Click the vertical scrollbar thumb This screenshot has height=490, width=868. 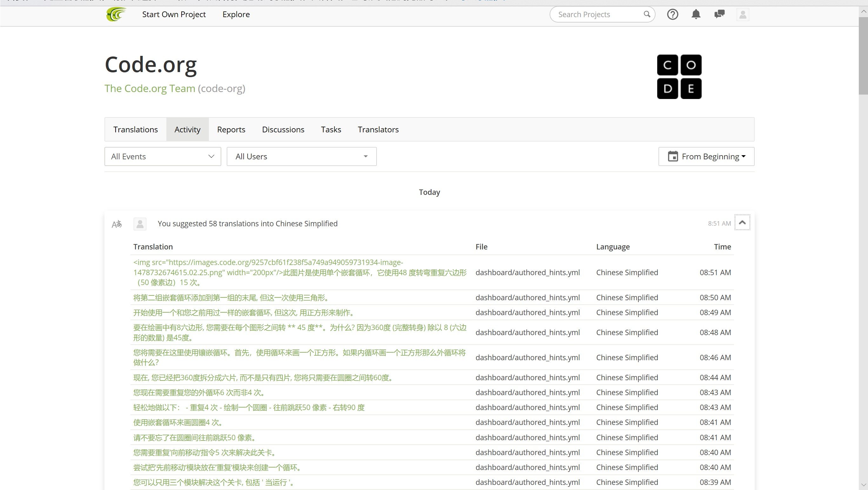point(863,56)
